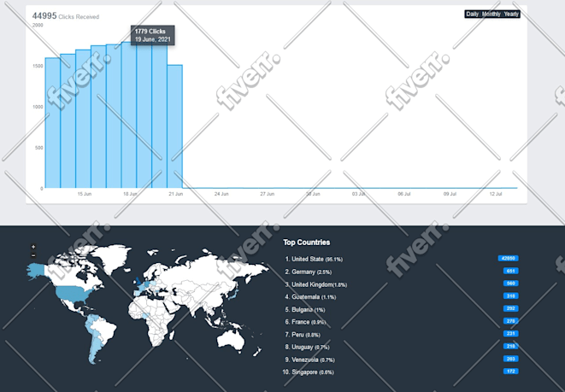The width and height of the screenshot is (565, 392).
Task: Click the shorter bar above 21 Jun
Action: pyautogui.click(x=174, y=126)
